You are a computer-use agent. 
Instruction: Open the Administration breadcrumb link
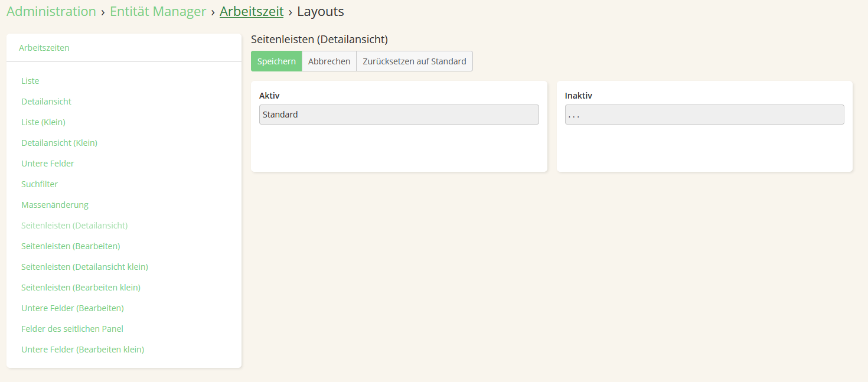coord(51,11)
